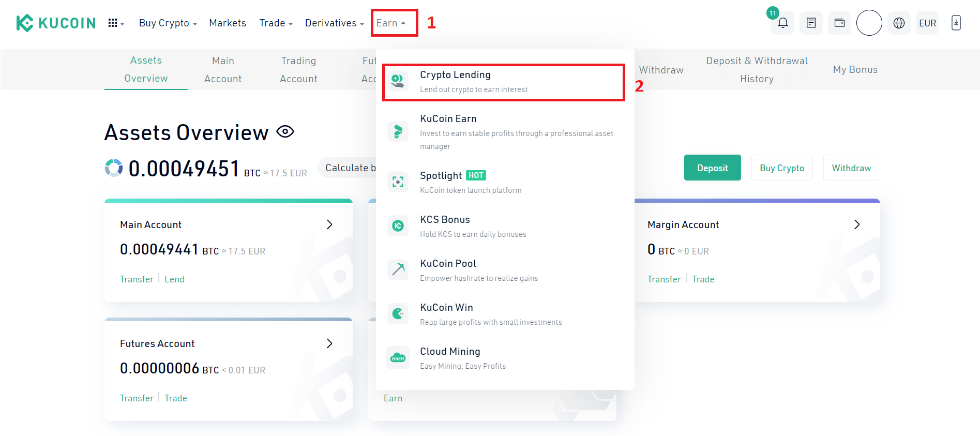980x436 pixels.
Task: Select KuCoin Pool menu entry
Action: [x=504, y=270]
